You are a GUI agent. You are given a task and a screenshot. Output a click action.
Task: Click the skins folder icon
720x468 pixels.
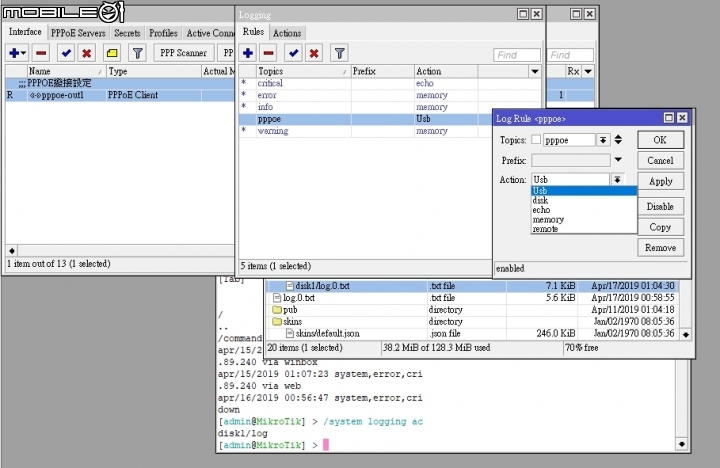click(277, 321)
